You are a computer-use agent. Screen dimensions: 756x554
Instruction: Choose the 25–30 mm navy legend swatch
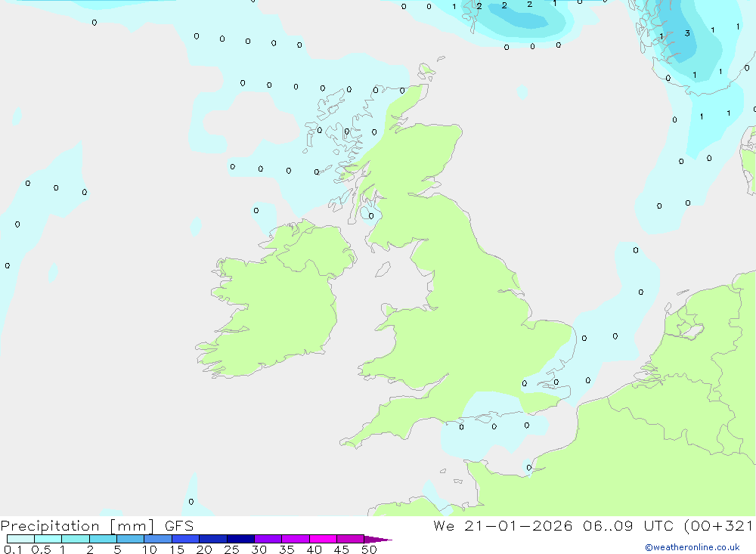click(240, 539)
